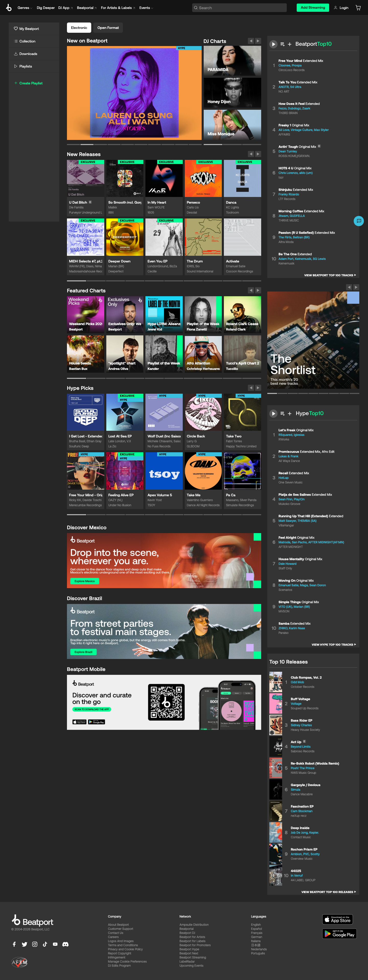Open View Beatport Top 100 Tracks link

[x=330, y=275]
